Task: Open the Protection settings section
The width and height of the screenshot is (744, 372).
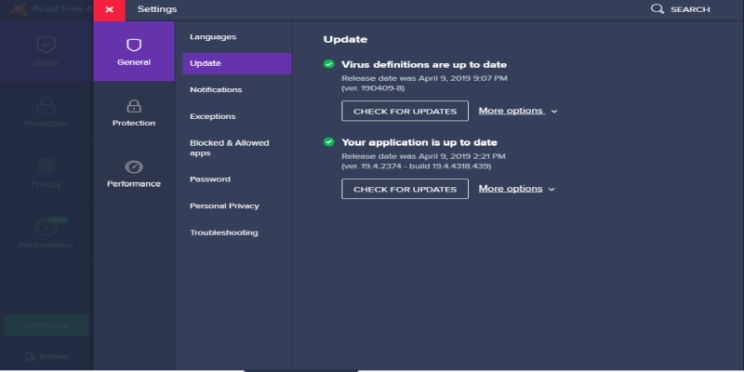Action: tap(134, 112)
